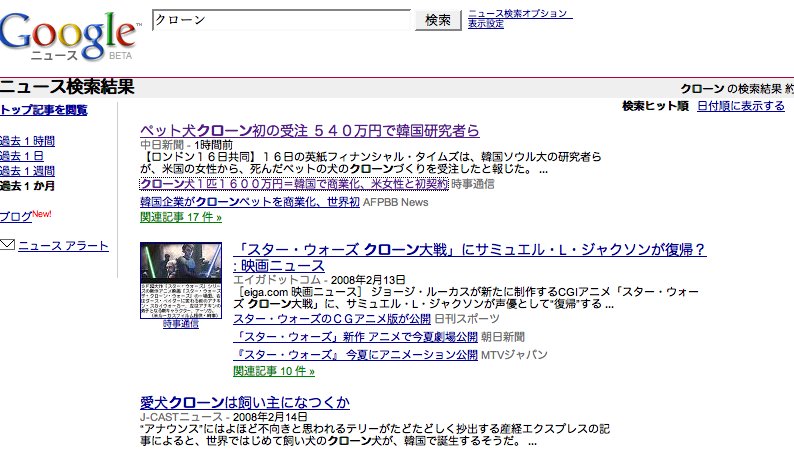Open 時事通信 link under thumbnail

click(181, 324)
